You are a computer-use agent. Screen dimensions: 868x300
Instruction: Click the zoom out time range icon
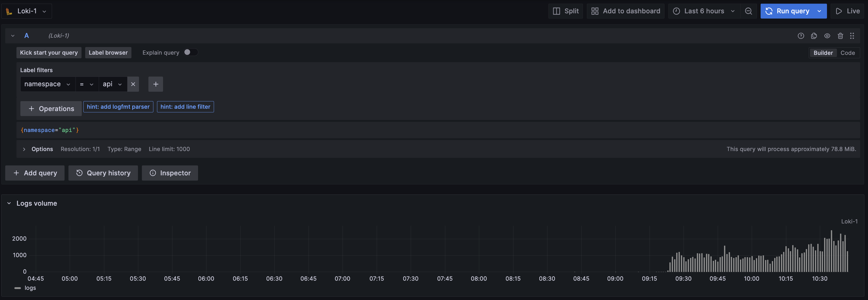click(x=748, y=11)
